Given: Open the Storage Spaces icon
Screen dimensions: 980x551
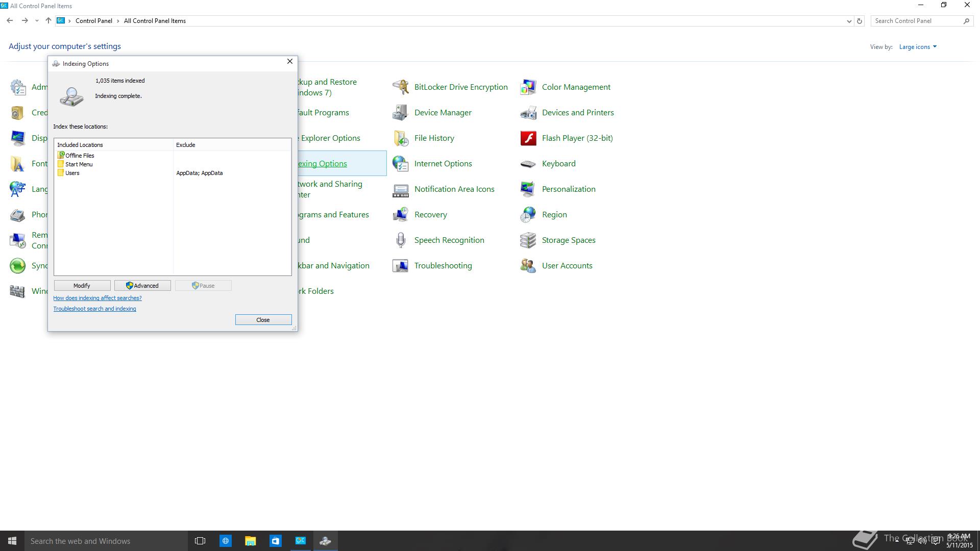Looking at the screenshot, I should [528, 240].
